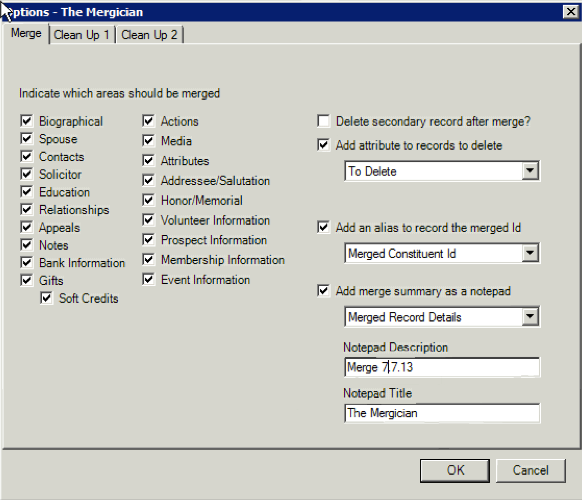Toggle Addressee/Salutation checkbox

[x=148, y=180]
